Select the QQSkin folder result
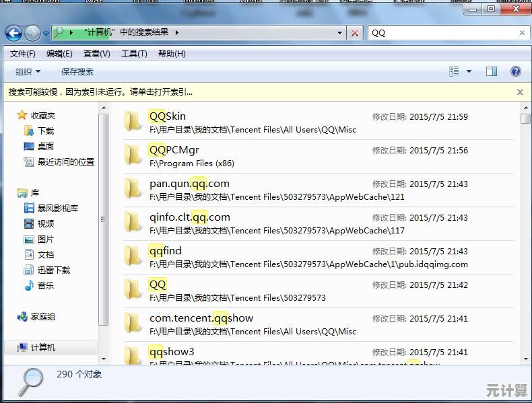Screen dimensions: 532x403 point(319,122)
